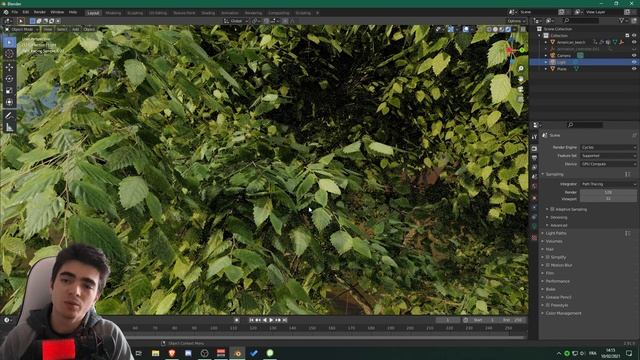
Task: Click the Viewport samples value field
Action: [x=608, y=199]
